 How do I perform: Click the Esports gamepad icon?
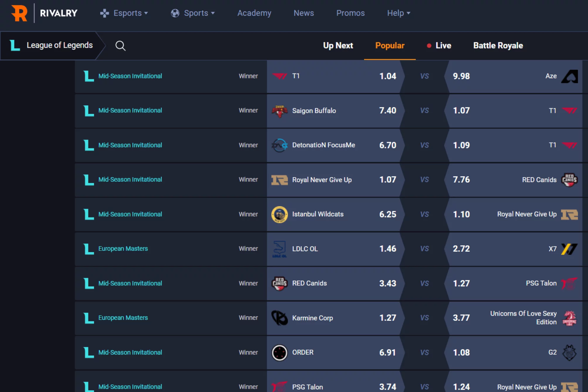point(104,13)
